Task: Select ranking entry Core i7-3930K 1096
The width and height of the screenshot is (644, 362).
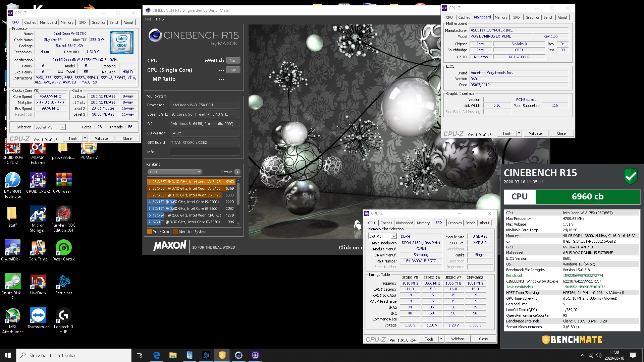Action: click(191, 222)
